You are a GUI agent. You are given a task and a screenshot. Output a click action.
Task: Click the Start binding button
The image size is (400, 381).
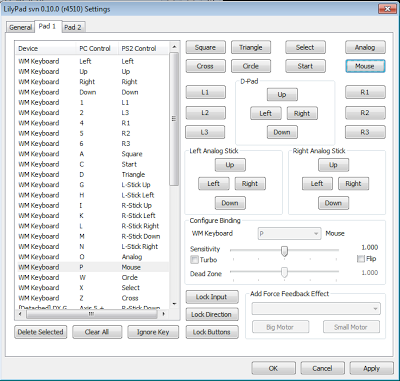pos(305,66)
